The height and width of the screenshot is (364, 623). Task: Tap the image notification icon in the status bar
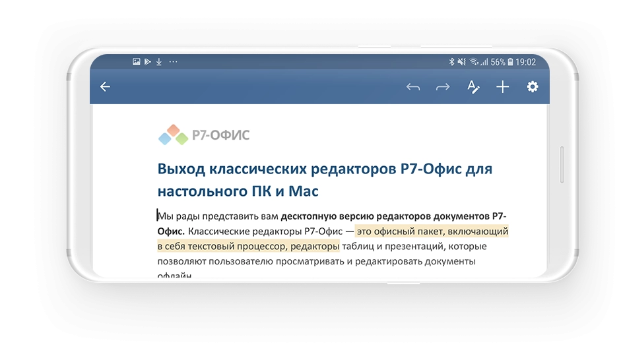point(136,61)
